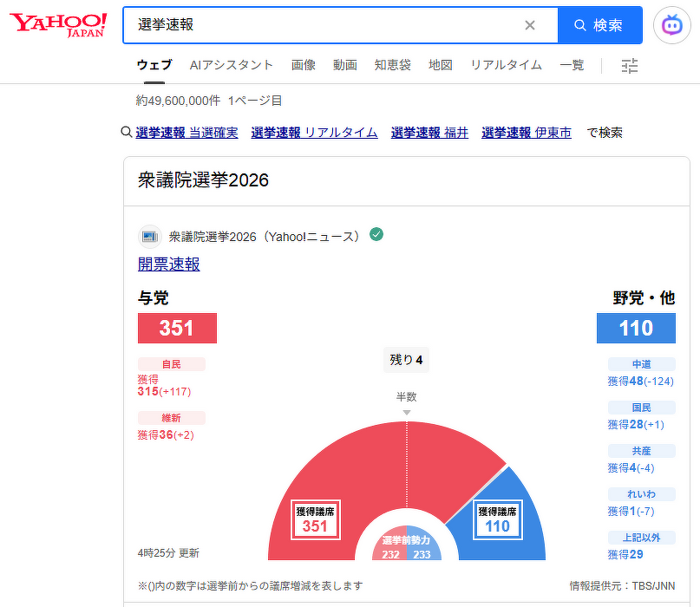Open search filter settings slider icon
The width and height of the screenshot is (700, 607).
tap(630, 65)
